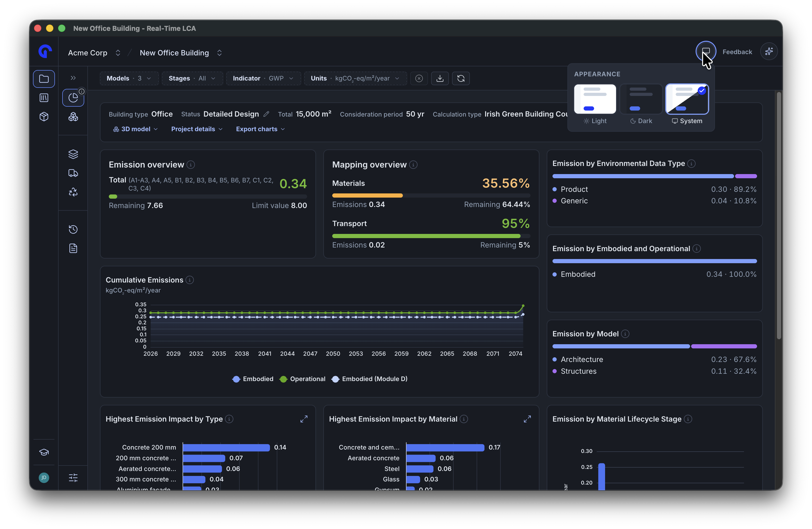Click info icon beside Emission by Embodied and Operational

697,249
